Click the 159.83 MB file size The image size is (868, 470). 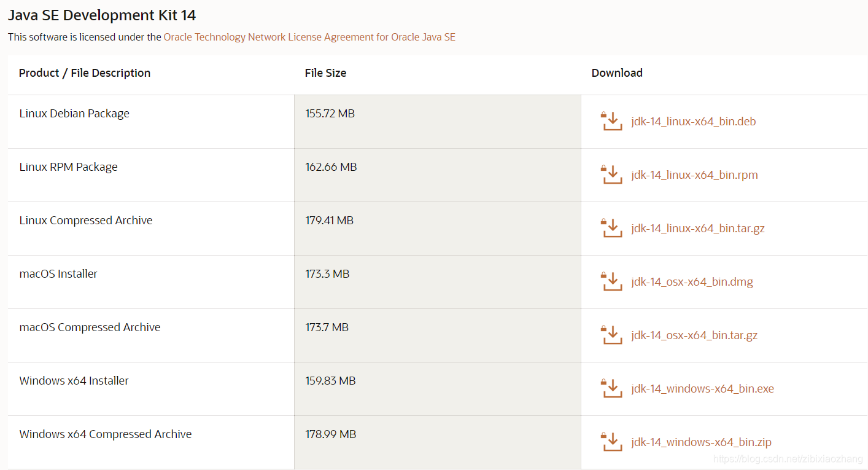tap(331, 381)
